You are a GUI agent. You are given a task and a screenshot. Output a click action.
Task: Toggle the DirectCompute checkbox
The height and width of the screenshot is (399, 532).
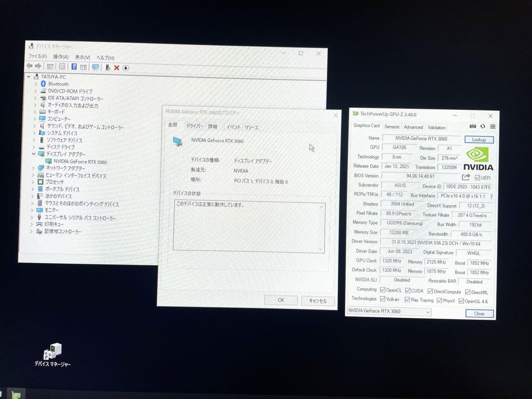click(x=430, y=291)
